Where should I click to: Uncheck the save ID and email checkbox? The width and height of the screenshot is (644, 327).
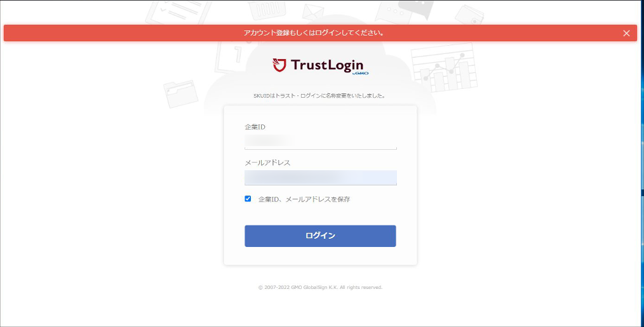[248, 199]
